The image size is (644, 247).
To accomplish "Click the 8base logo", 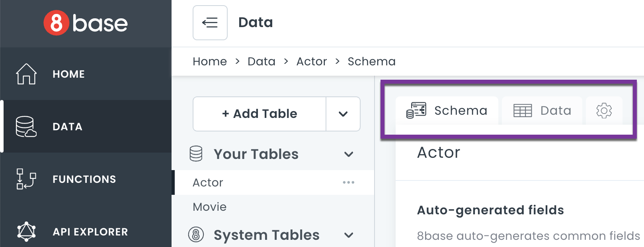I will (x=86, y=23).
